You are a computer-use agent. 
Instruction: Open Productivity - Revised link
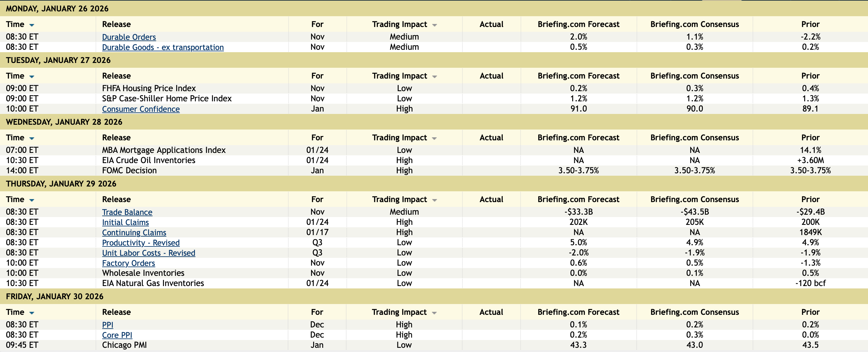141,243
